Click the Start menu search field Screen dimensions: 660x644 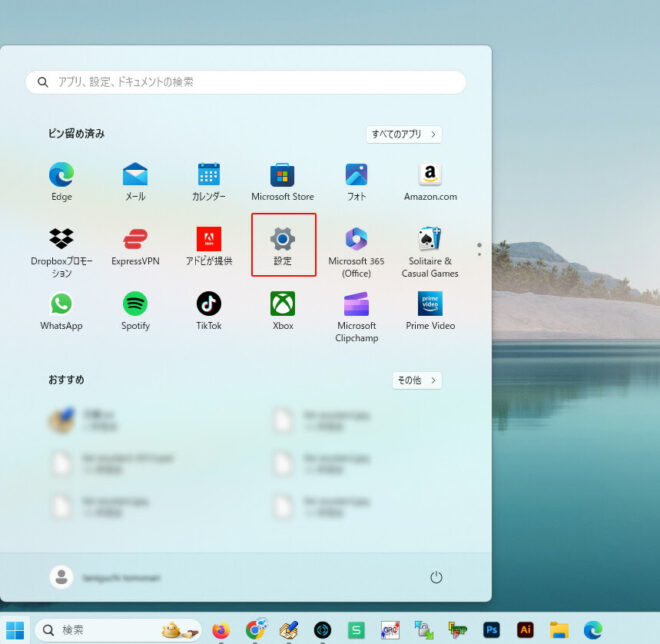point(246,82)
